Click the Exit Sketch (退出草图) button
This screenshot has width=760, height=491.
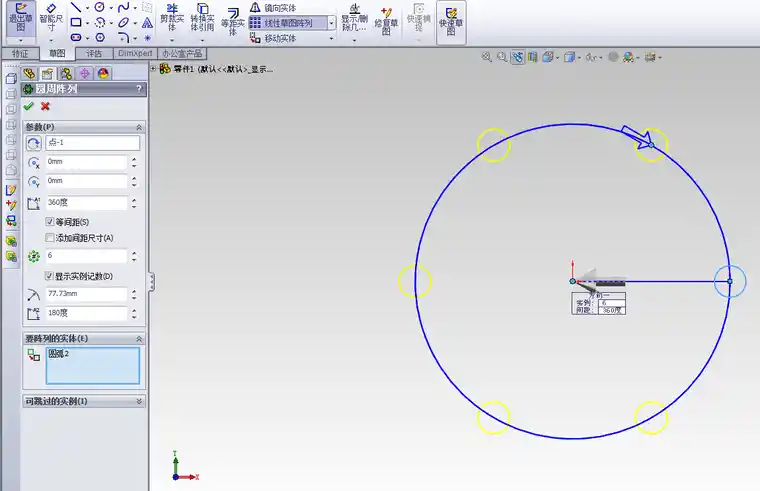(x=21, y=17)
